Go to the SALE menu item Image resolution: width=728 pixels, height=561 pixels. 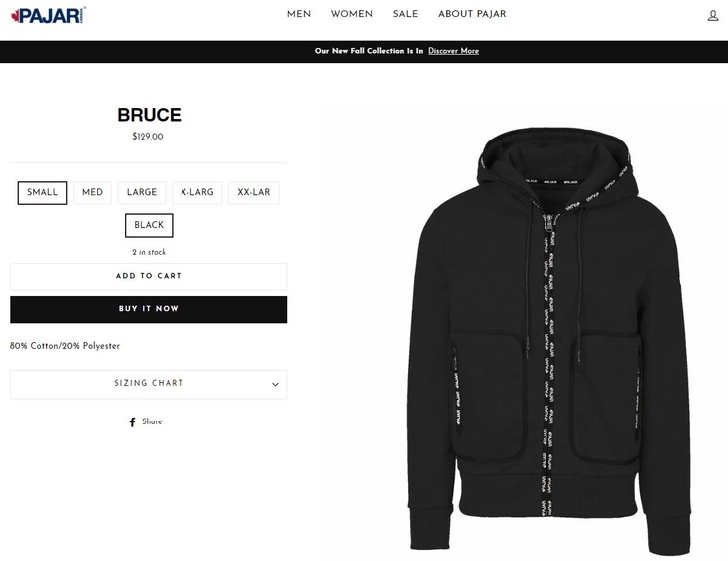(x=405, y=14)
